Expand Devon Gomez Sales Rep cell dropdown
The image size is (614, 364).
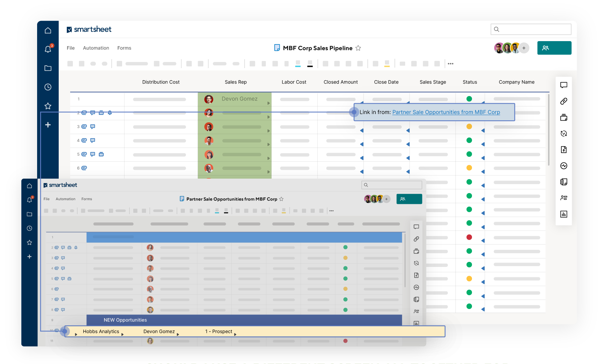269,103
